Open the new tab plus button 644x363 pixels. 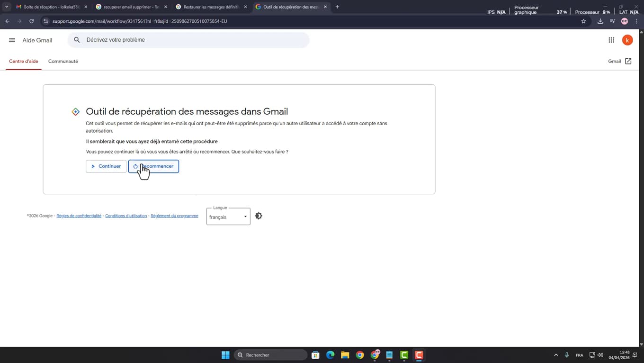(337, 7)
